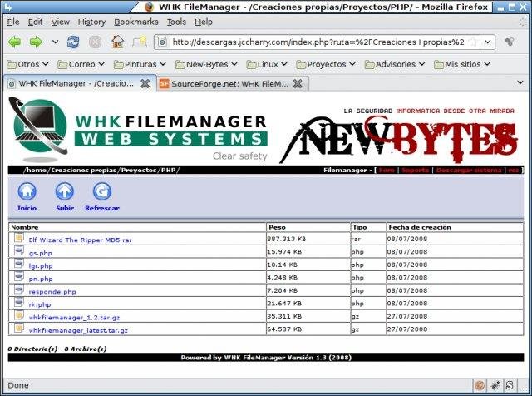Follow the Foro link in header bar
532x396 pixels.
point(387,171)
